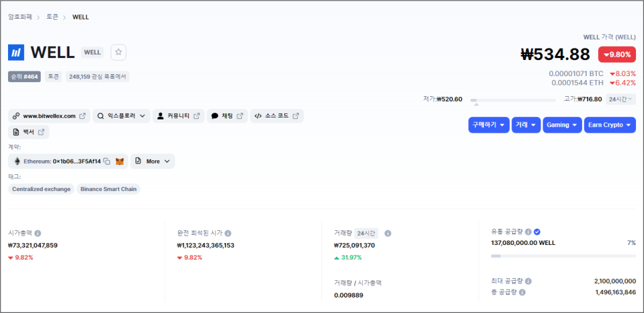644x313 pixels.
Task: Open the www.bitwellex.com website link
Action: [x=49, y=116]
